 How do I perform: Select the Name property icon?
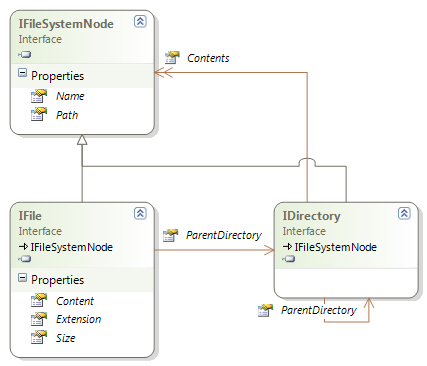click(x=39, y=96)
